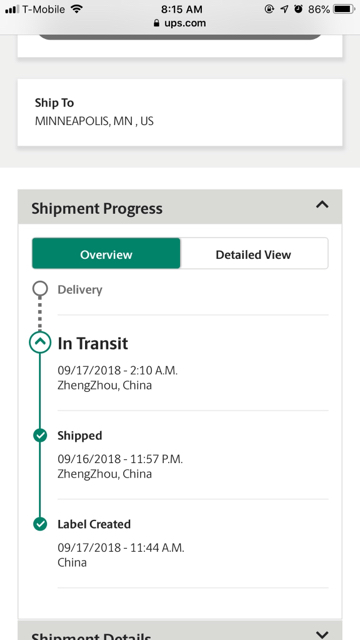Collapse the Shipment Progress section
This screenshot has width=360, height=640.
pos(322,204)
